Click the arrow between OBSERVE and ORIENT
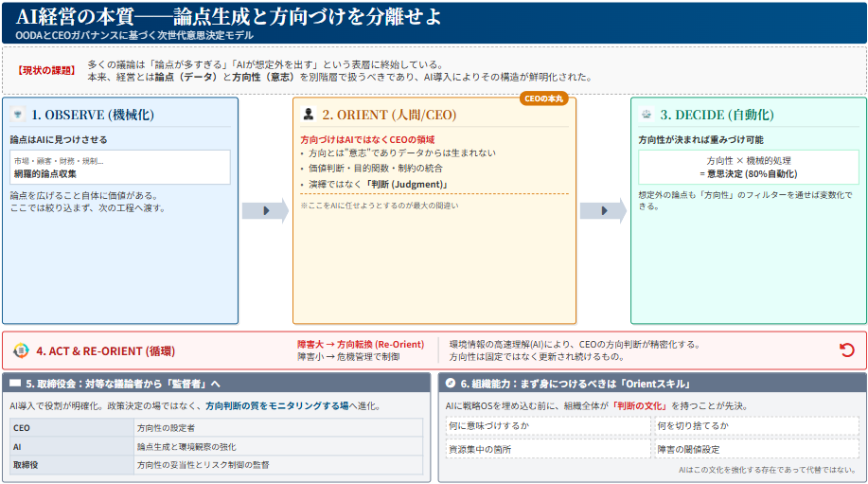 (265, 210)
